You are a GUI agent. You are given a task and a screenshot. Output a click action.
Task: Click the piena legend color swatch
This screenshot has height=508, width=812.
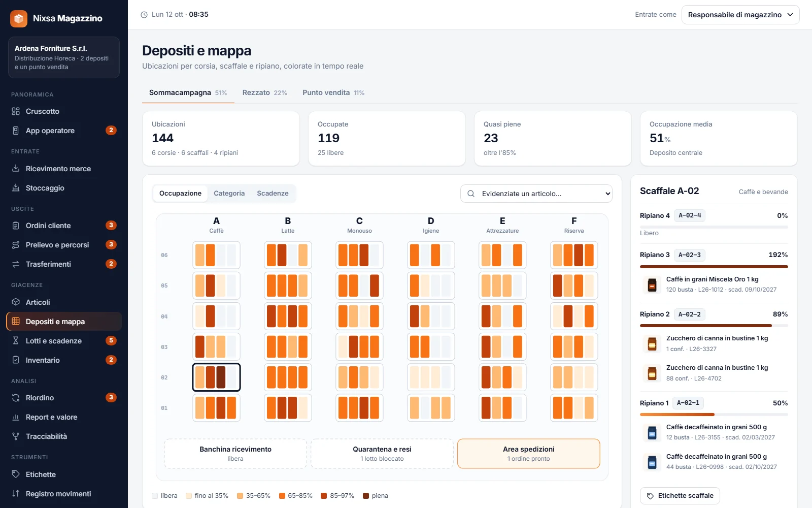[366, 496]
